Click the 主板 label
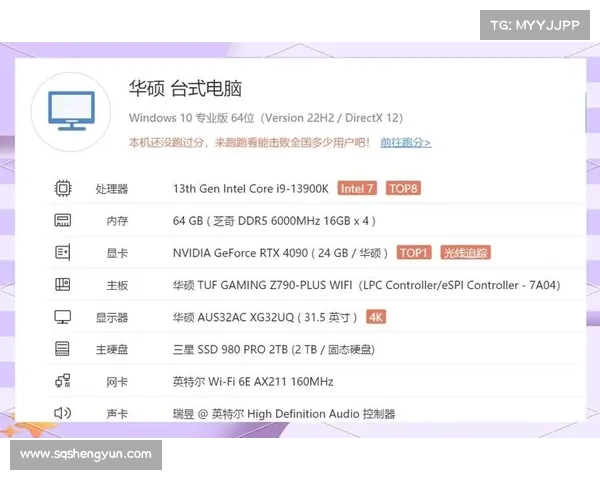The width and height of the screenshot is (600, 480). (x=117, y=285)
